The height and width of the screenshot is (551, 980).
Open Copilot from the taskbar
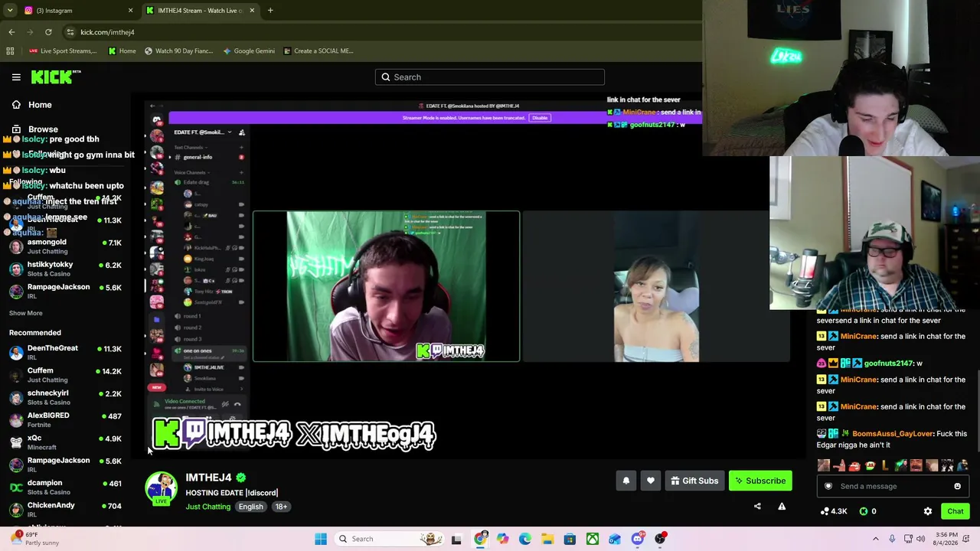tap(502, 539)
